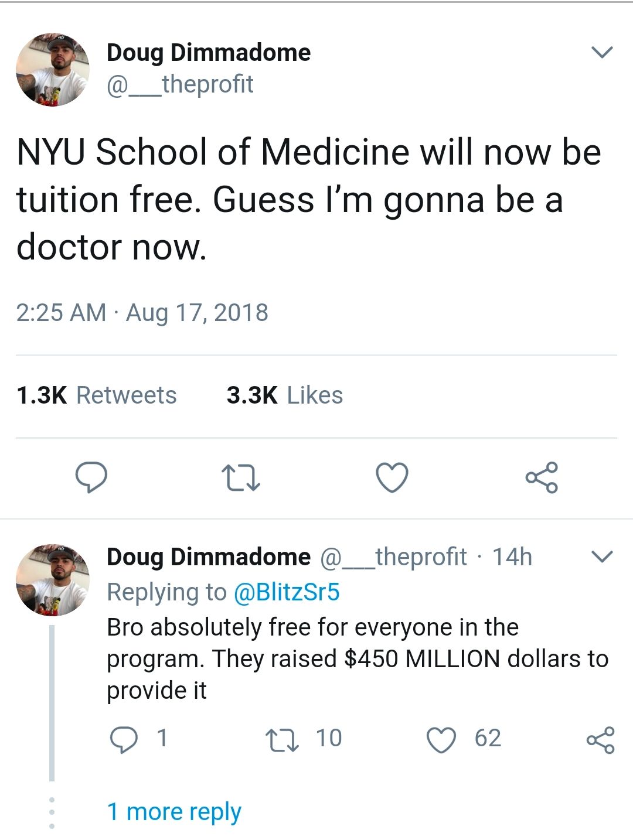The width and height of the screenshot is (633, 840).
Task: Expand the 1 more reply link
Action: tap(174, 812)
